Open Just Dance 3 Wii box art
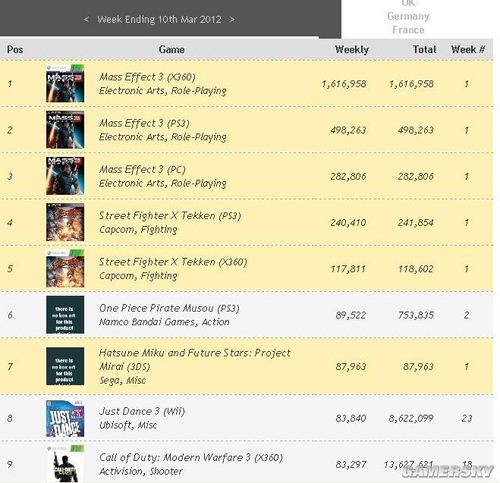500x483 pixels. click(65, 418)
